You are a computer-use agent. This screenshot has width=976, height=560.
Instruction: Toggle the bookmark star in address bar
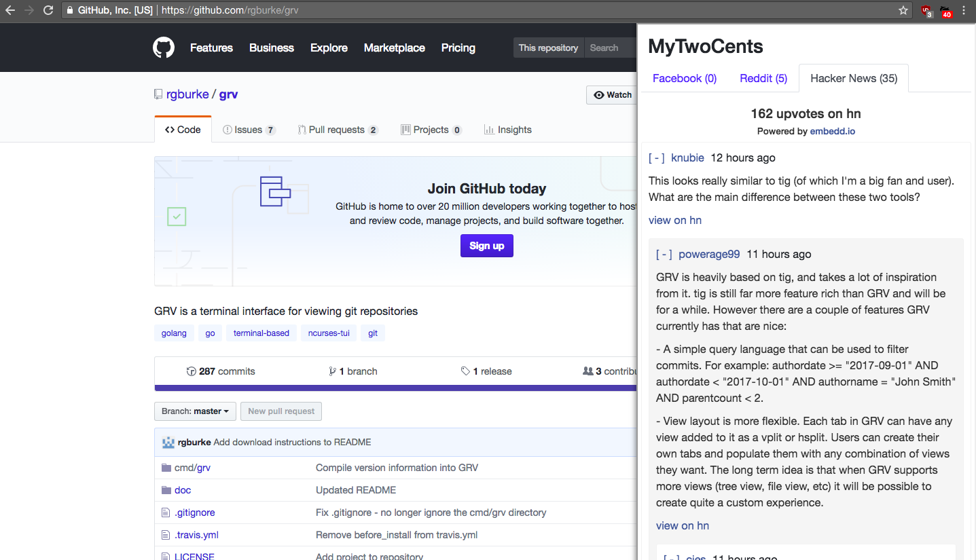click(x=903, y=10)
